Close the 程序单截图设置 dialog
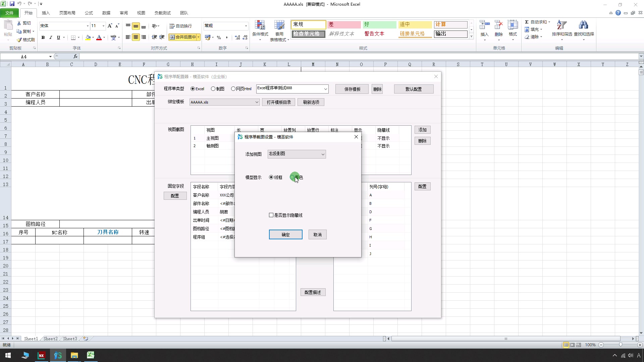This screenshot has width=644, height=362. tap(356, 137)
